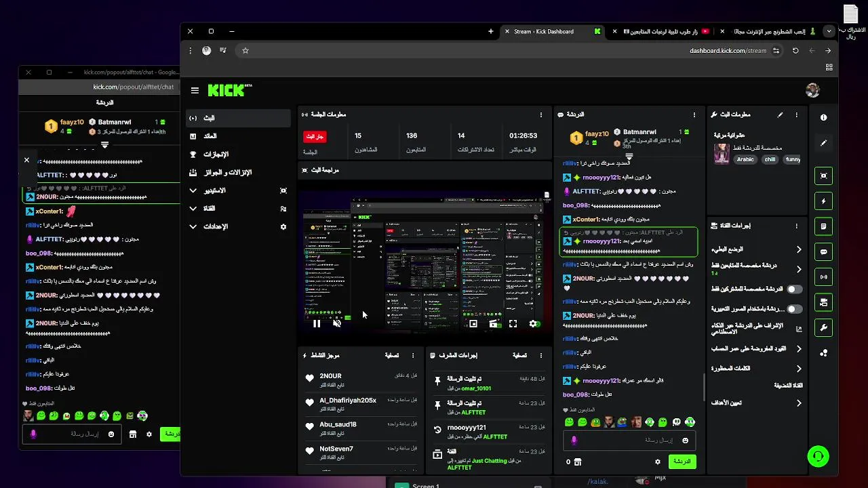Open تعيين الأهداف goals chevron

799,403
